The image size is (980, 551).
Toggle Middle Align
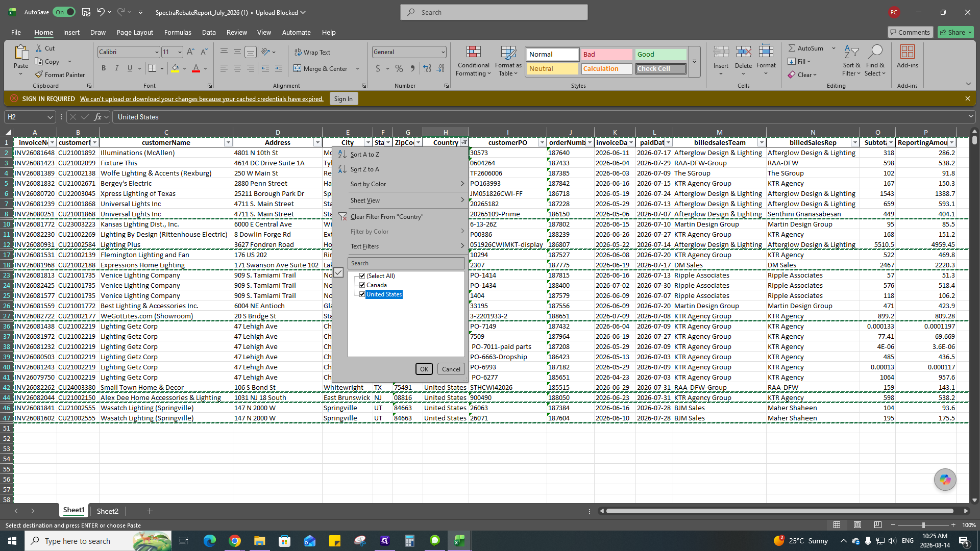(x=237, y=52)
